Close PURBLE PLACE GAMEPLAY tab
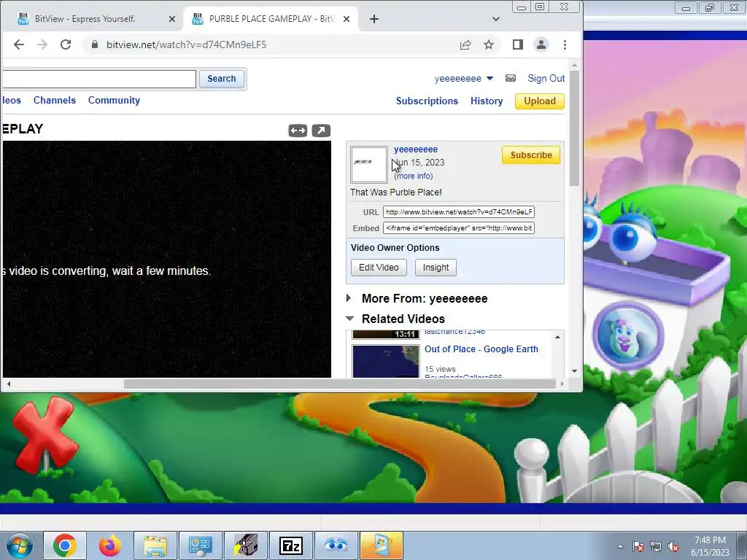The width and height of the screenshot is (747, 560). 347,19
